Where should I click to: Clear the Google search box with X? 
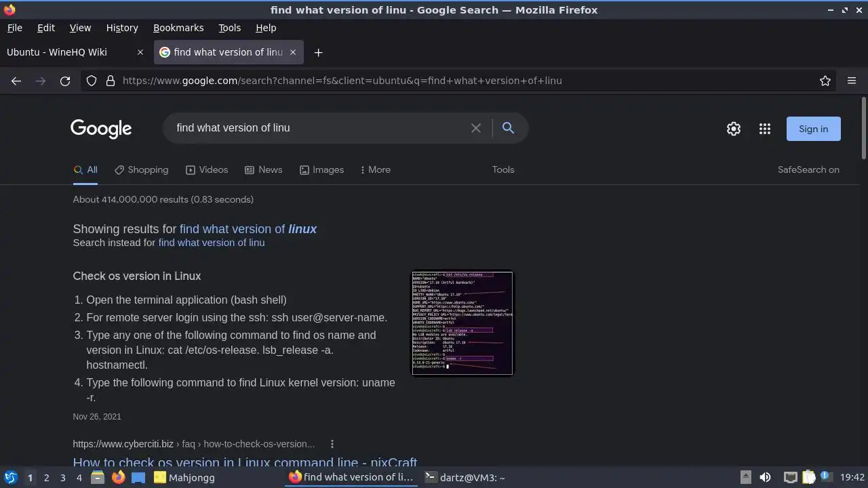(476, 128)
